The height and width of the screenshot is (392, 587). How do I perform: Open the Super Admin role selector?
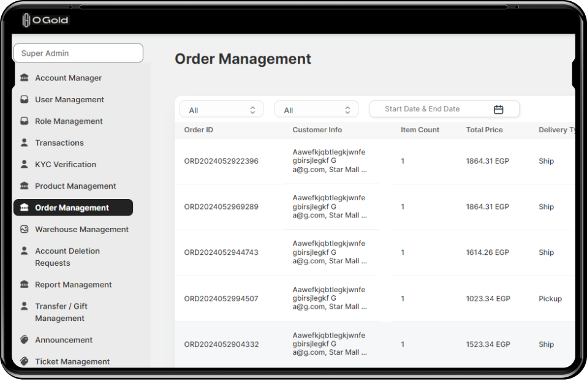click(x=78, y=53)
